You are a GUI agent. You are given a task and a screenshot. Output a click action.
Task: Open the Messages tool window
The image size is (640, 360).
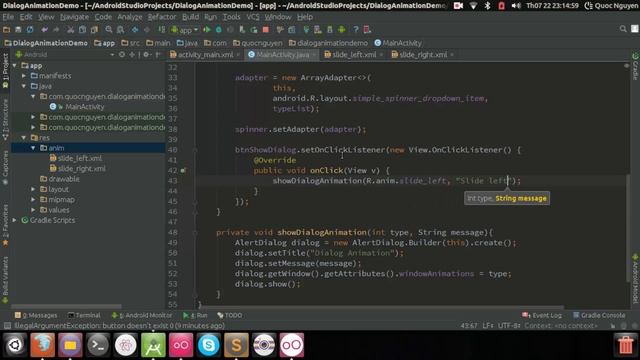click(36, 315)
